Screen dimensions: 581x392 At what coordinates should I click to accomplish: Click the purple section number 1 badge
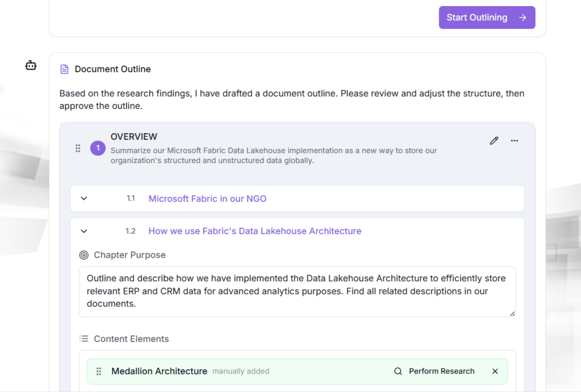pos(97,148)
